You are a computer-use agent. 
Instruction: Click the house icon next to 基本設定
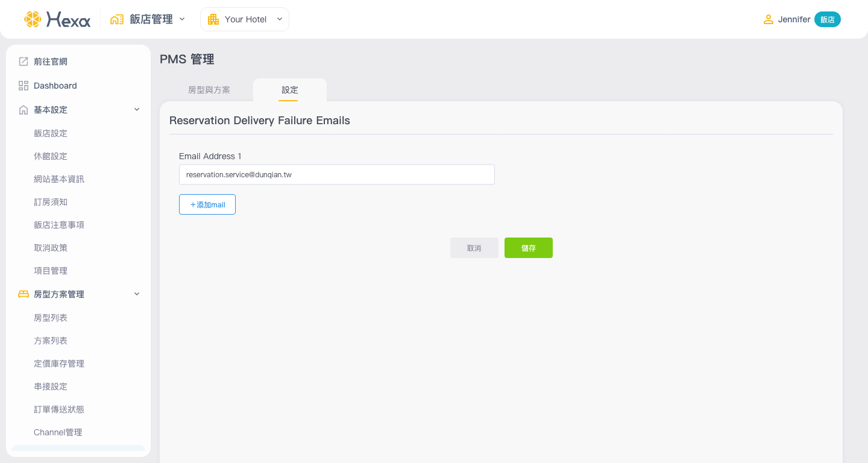(x=24, y=110)
